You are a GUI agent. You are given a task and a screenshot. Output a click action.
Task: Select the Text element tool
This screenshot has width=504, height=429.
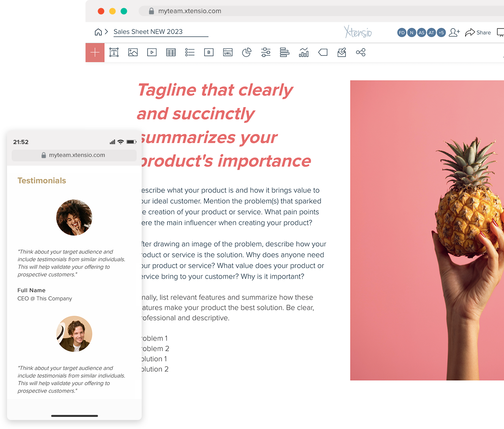point(114,52)
